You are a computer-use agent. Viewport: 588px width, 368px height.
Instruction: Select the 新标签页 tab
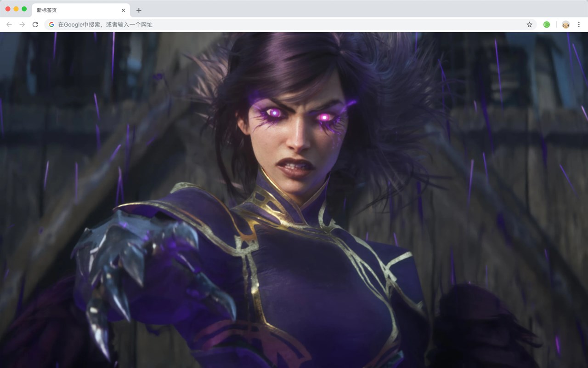[81, 10]
